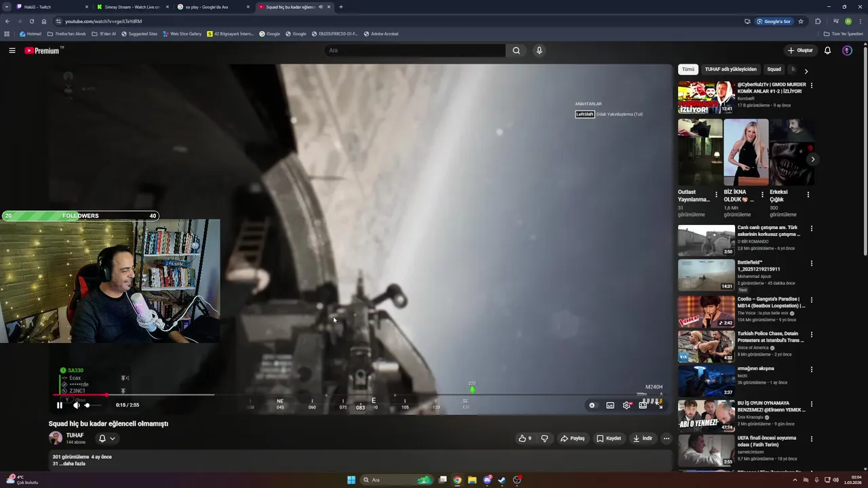
Task: Open YouTube notifications bell
Action: click(x=827, y=50)
